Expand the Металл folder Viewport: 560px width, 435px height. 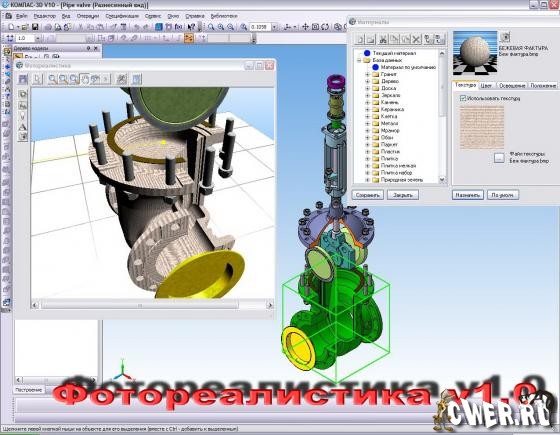pyautogui.click(x=367, y=123)
